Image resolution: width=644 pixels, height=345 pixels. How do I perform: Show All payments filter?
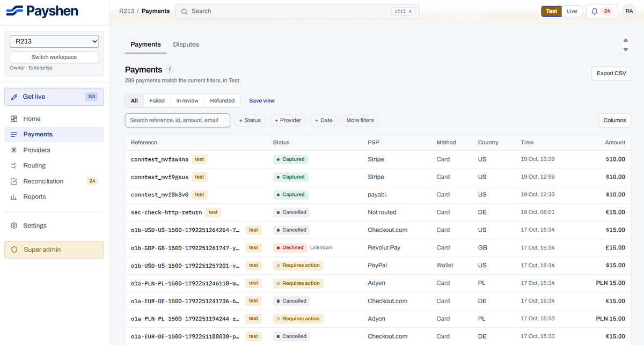134,100
